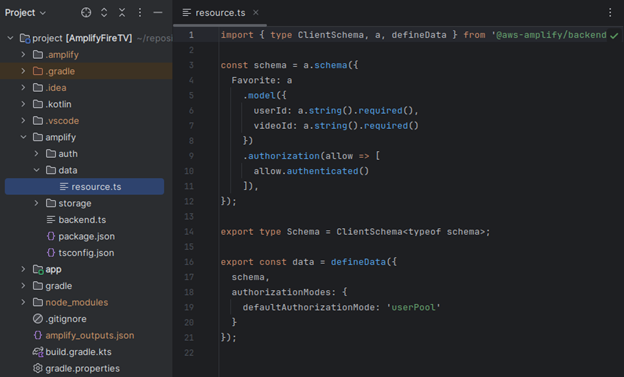Close the resource.ts editor tab

pos(256,13)
